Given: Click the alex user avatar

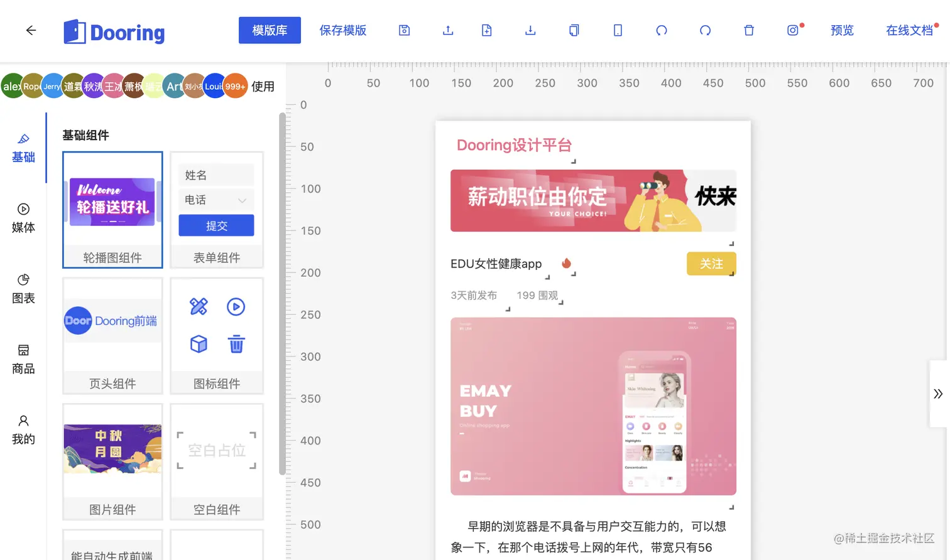Looking at the screenshot, I should 11,86.
